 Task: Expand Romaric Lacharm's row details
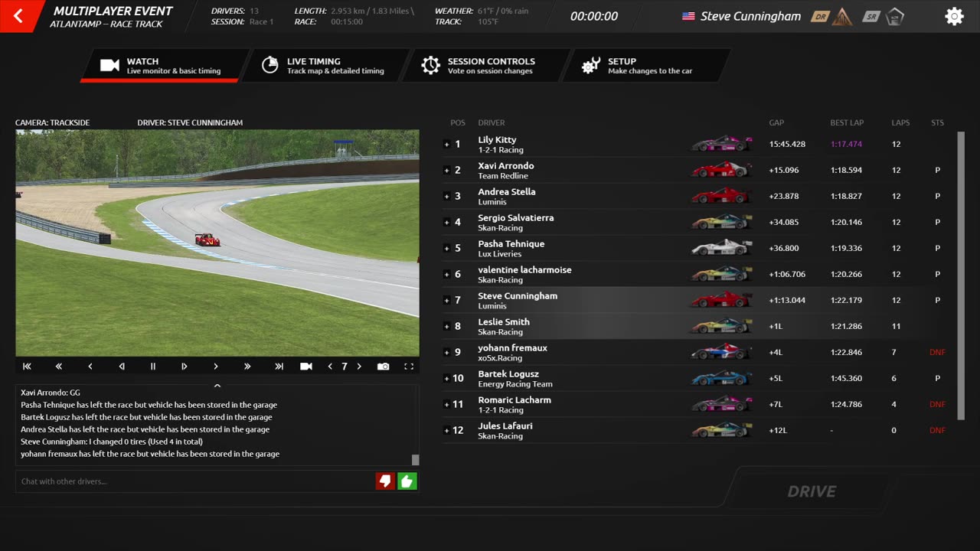[447, 404]
